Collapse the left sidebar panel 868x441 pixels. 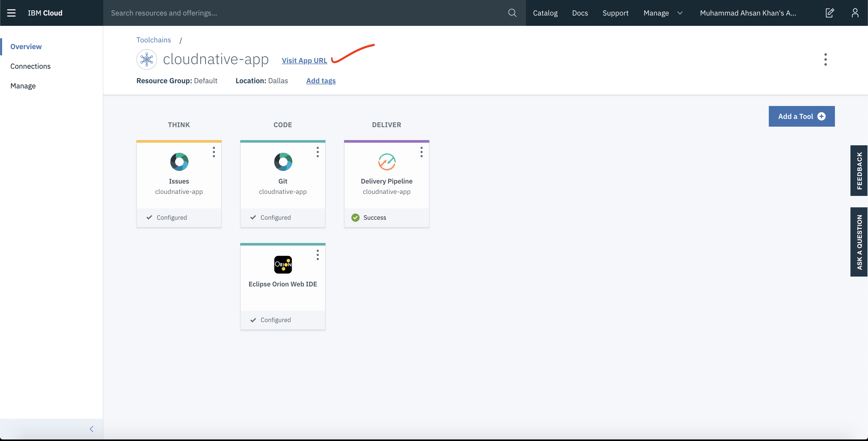[91, 429]
